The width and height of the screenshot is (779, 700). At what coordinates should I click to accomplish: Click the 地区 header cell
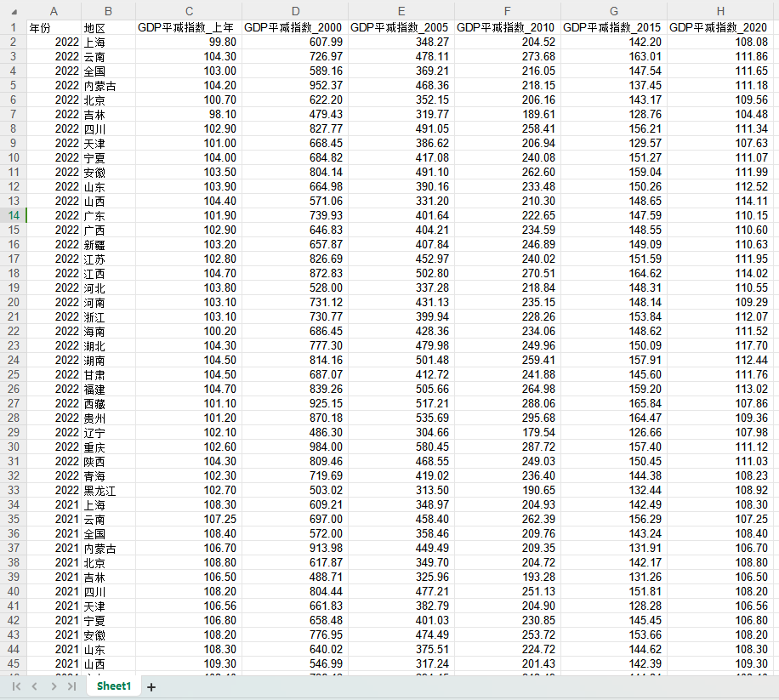point(108,27)
